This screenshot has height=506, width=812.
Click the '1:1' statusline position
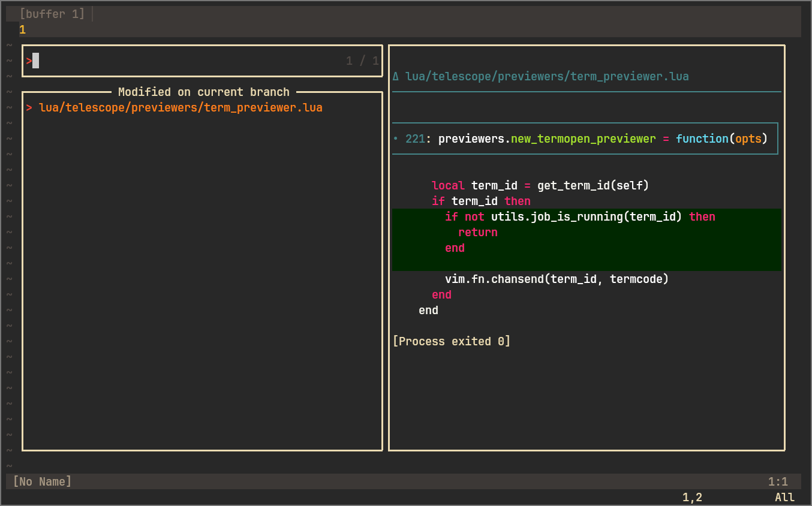[778, 481]
